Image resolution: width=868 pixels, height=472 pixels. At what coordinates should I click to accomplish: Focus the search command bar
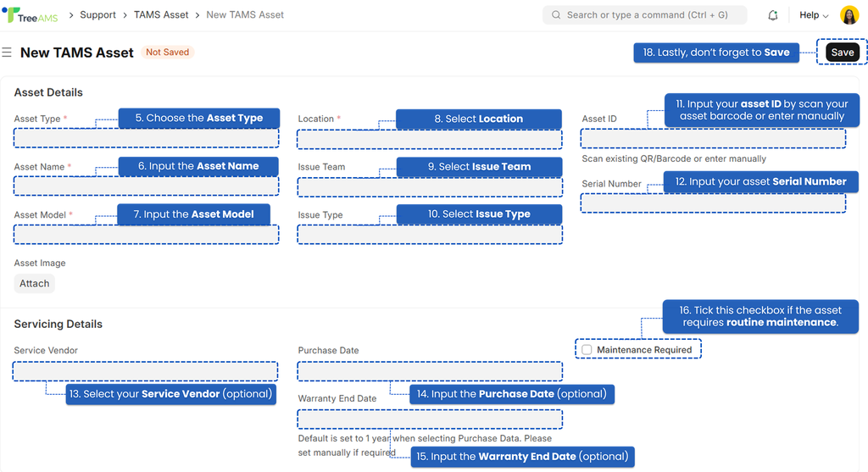644,15
